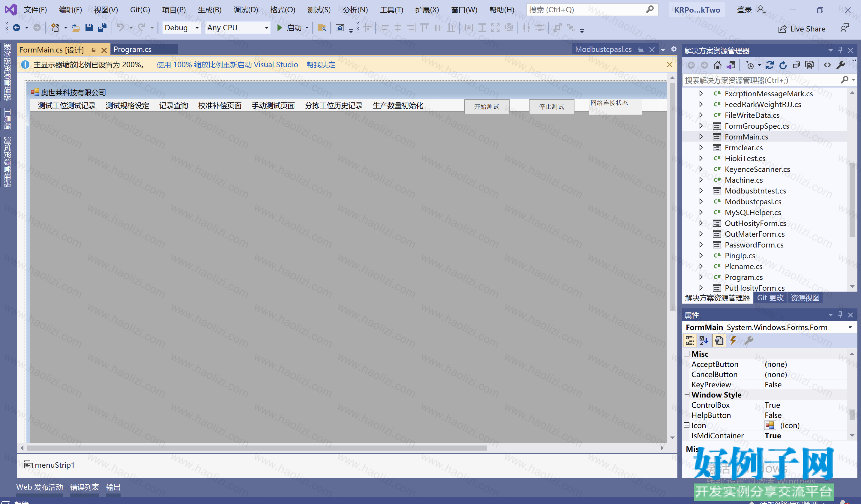Click the Save All double-disk icon
Viewport: 861px width, 504px height.
point(102,28)
